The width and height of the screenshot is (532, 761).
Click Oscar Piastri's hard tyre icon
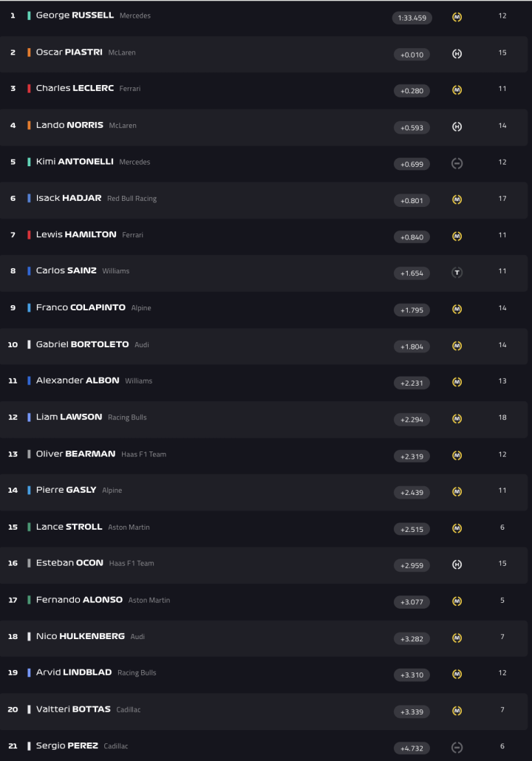point(457,54)
